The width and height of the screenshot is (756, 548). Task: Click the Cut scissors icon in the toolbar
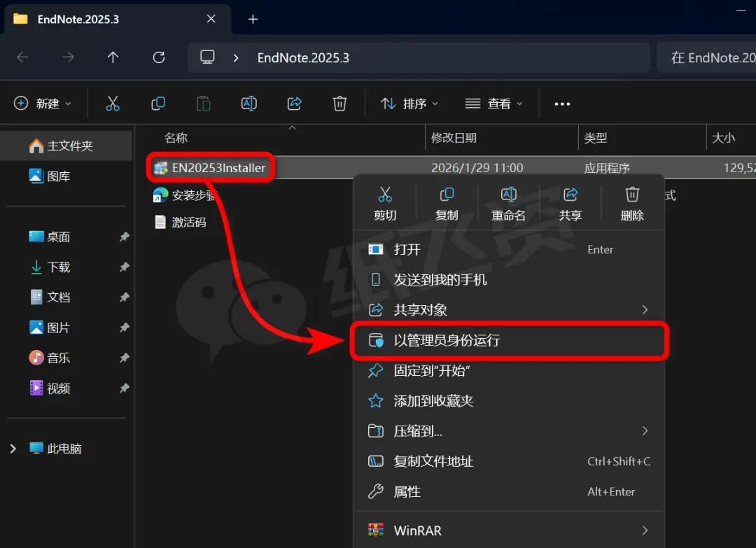112,103
